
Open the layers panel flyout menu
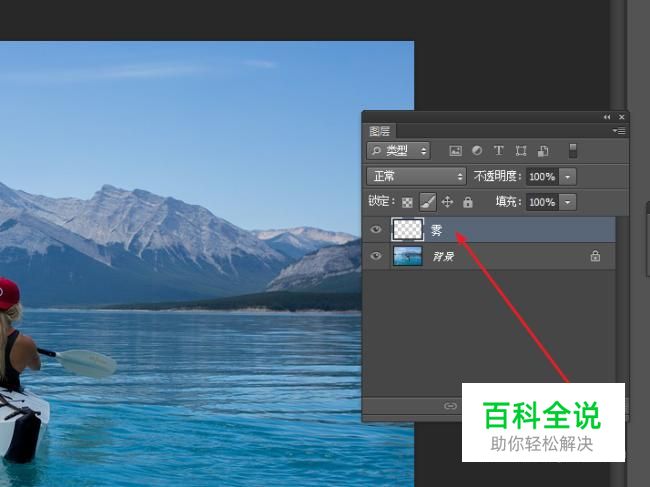pyautogui.click(x=619, y=131)
